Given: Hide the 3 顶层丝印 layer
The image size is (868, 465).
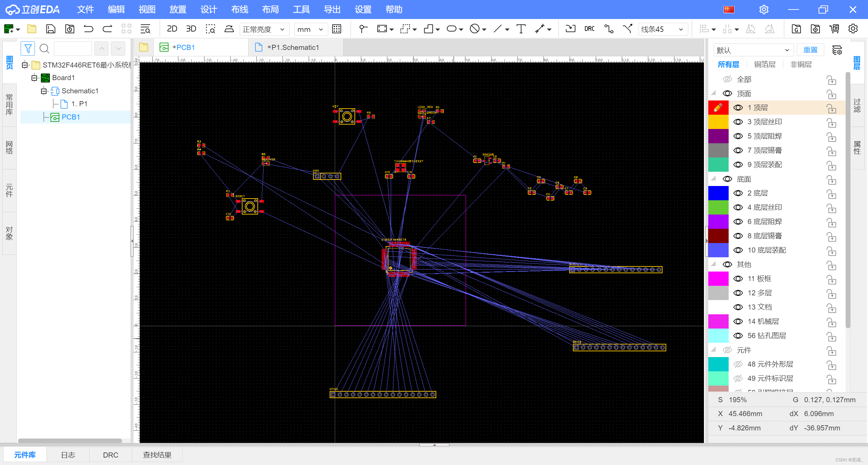Looking at the screenshot, I should tap(738, 122).
